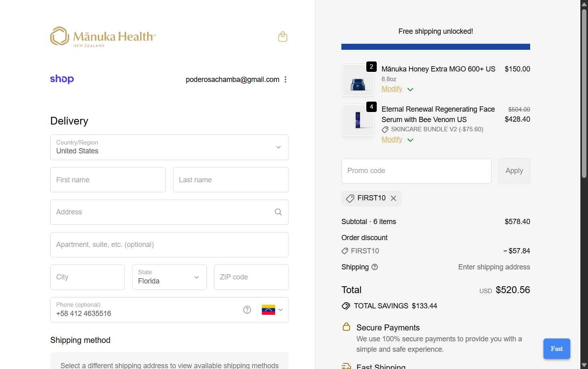Image resolution: width=588 pixels, height=369 pixels.
Task: Click the Apply promo code button
Action: click(x=514, y=171)
